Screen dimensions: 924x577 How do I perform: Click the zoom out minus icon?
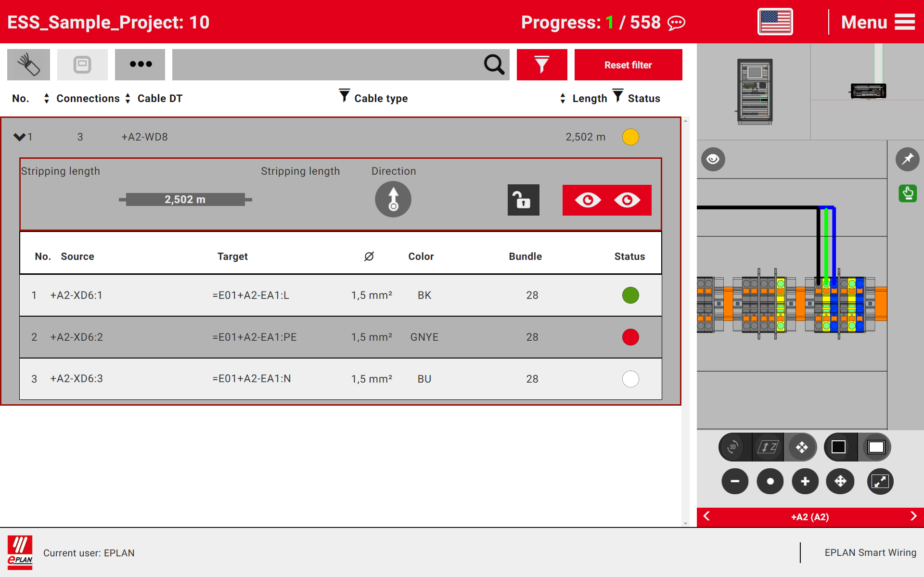click(x=734, y=481)
